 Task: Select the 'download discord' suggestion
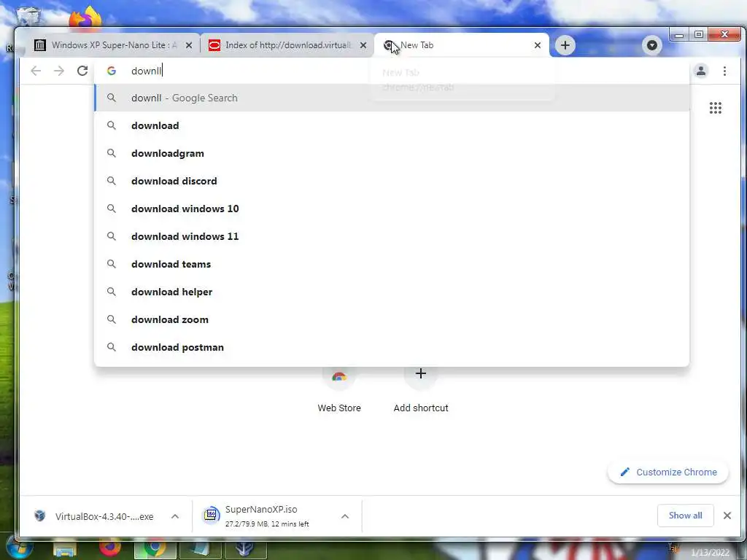(392, 181)
